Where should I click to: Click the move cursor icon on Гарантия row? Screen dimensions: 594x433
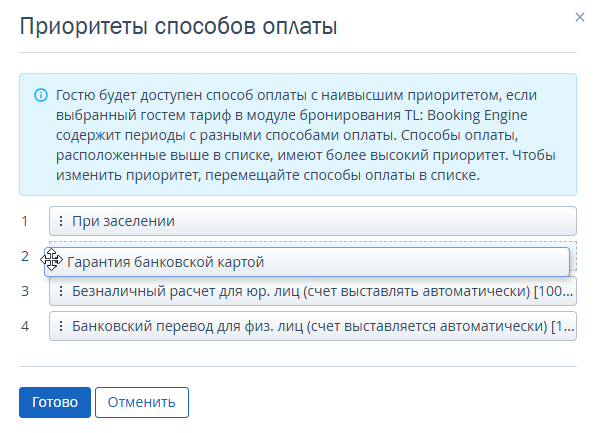[x=52, y=259]
